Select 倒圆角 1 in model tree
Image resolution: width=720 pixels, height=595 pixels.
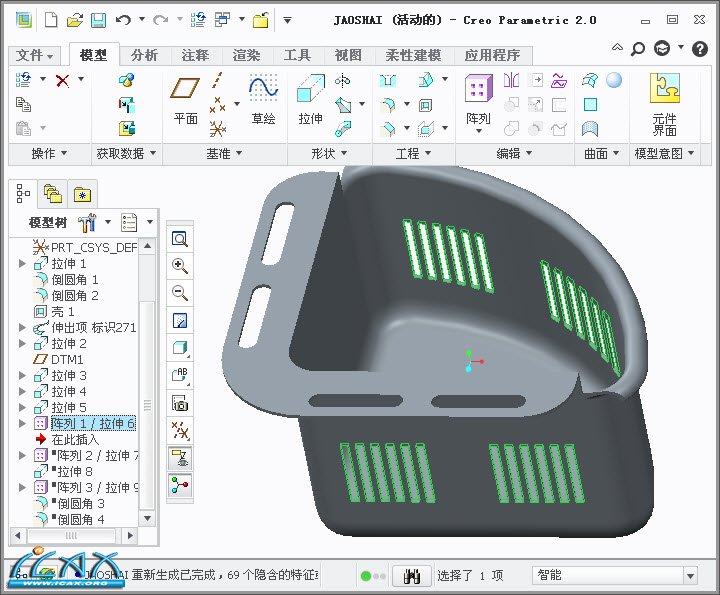[66, 280]
